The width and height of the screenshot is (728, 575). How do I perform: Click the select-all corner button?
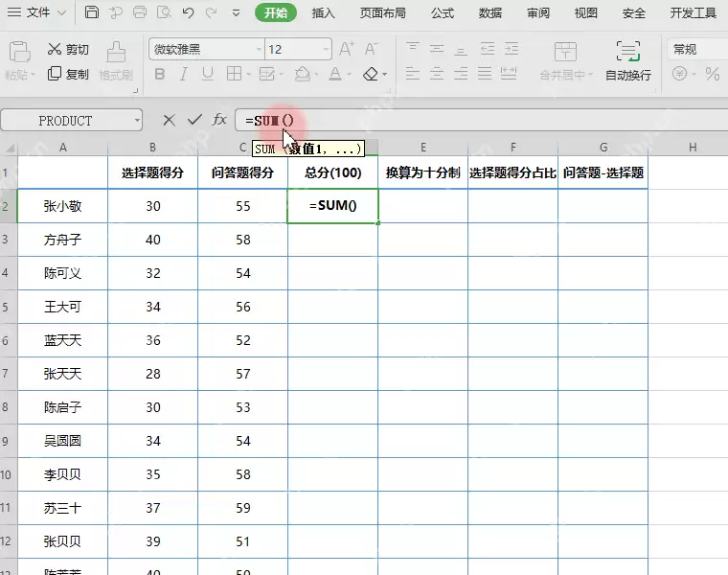pos(9,148)
